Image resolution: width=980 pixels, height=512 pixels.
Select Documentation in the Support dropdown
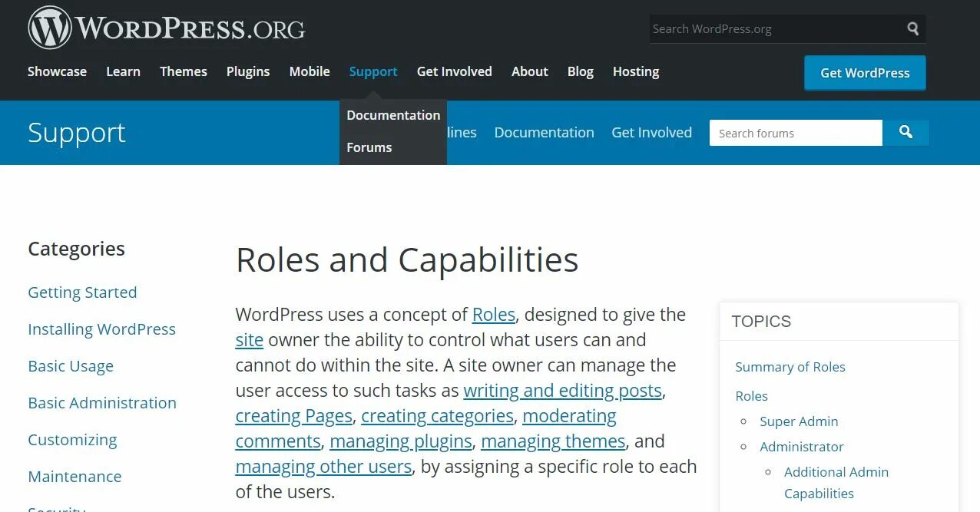point(393,115)
